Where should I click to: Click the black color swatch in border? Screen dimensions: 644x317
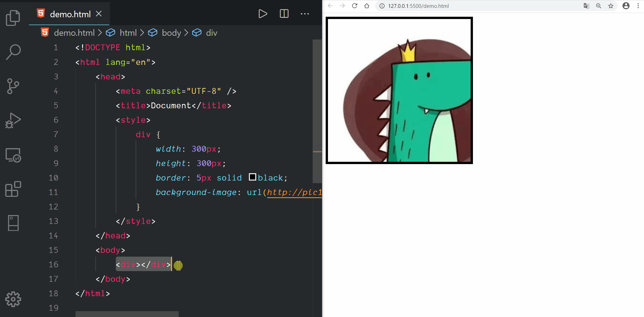tap(252, 177)
